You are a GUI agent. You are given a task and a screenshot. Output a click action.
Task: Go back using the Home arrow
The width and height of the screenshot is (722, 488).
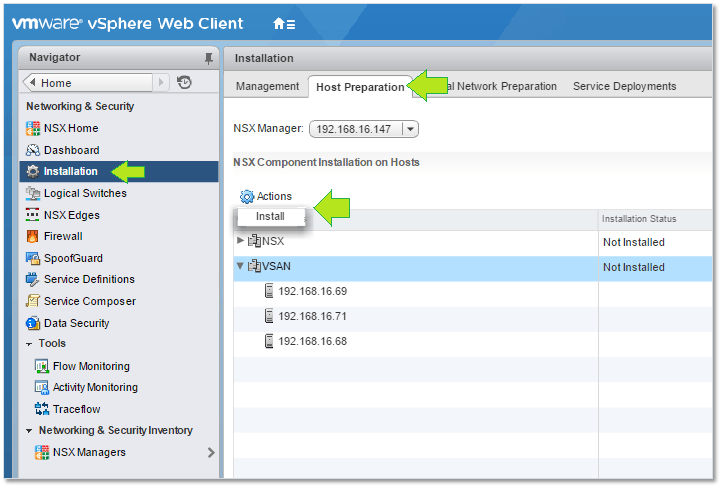(32, 82)
